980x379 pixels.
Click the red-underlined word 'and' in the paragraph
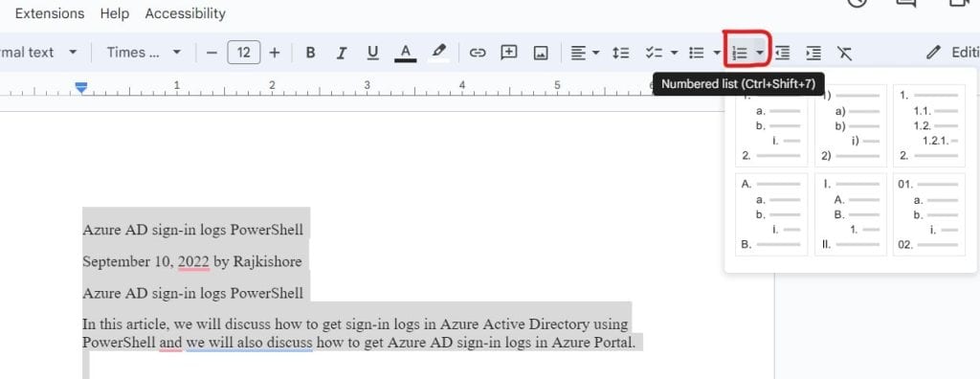coord(170,343)
